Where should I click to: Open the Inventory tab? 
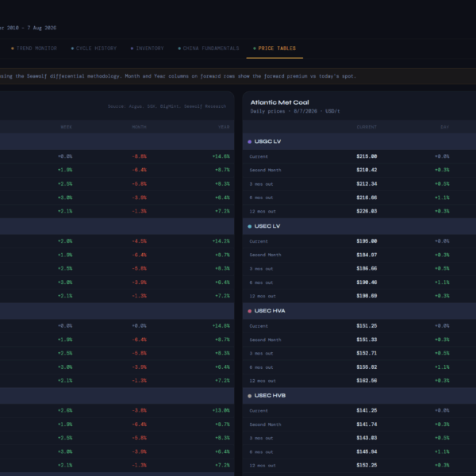pos(148,48)
